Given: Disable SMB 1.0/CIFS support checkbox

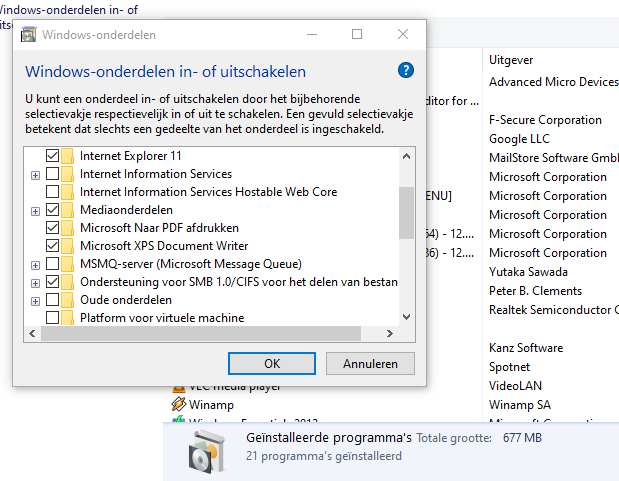Looking at the screenshot, I should (53, 282).
